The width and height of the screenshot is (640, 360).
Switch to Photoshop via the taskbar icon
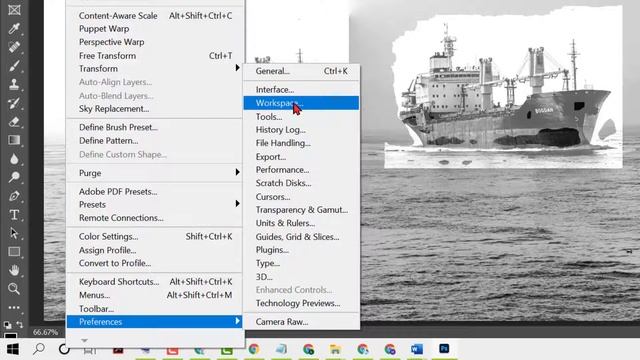[x=444, y=349]
